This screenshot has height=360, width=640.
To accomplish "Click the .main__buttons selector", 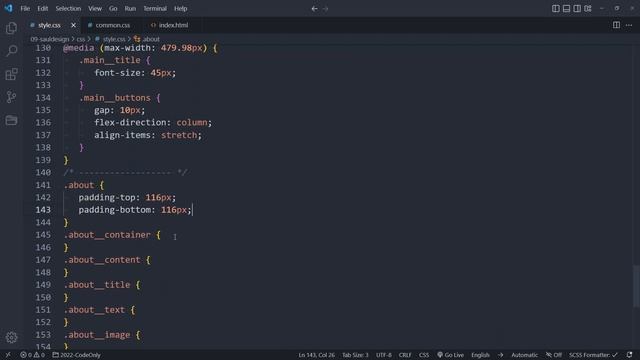I will [115, 98].
